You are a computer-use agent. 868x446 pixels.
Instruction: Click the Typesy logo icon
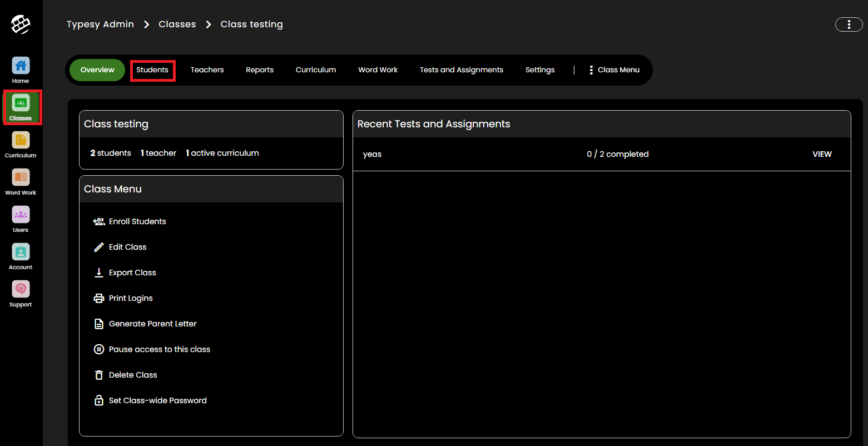point(21,24)
